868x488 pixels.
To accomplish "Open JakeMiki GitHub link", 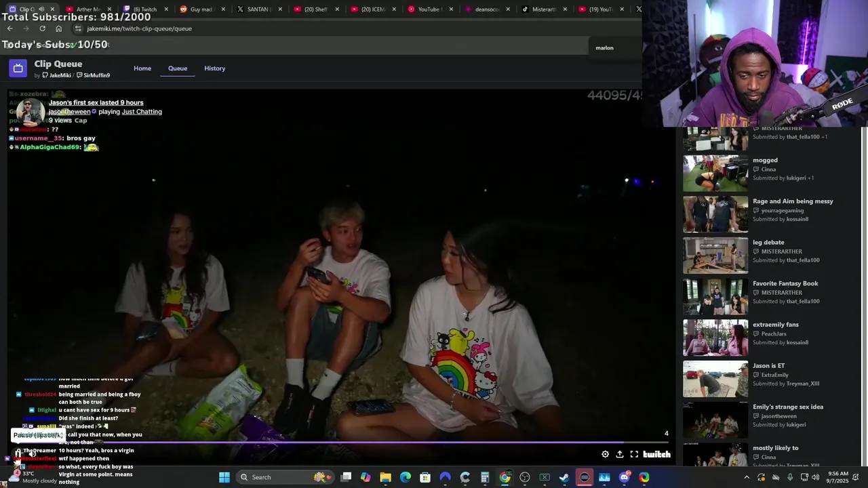I will [56, 75].
